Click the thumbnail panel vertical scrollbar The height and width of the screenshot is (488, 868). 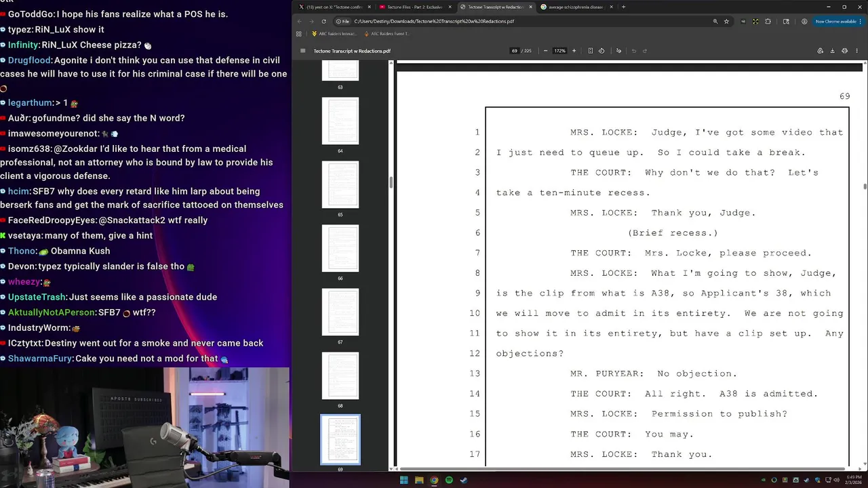coord(391,183)
